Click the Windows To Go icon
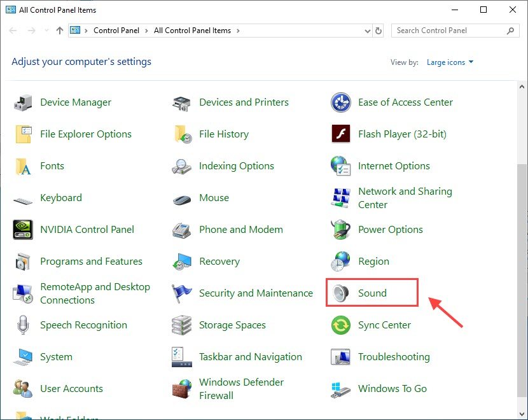Image resolution: width=528 pixels, height=420 pixels. point(341,390)
